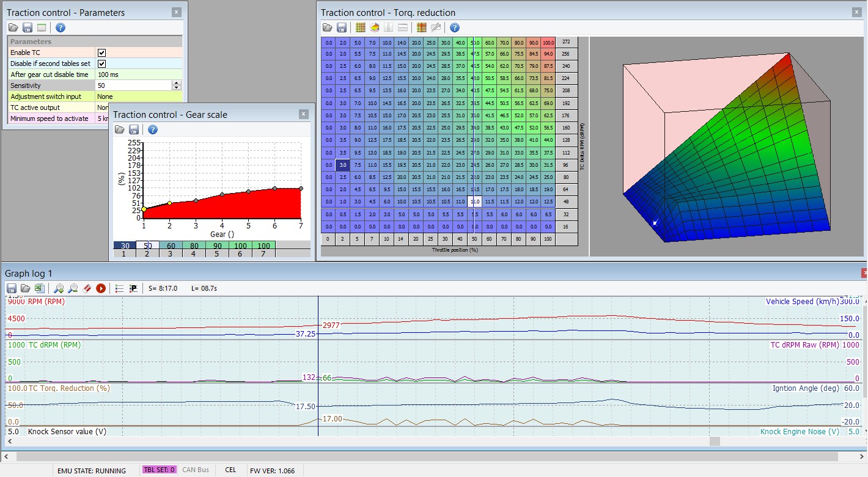This screenshot has height=477, width=868.
Task: Uncheck Disable if second tables set
Action: pyautogui.click(x=102, y=64)
